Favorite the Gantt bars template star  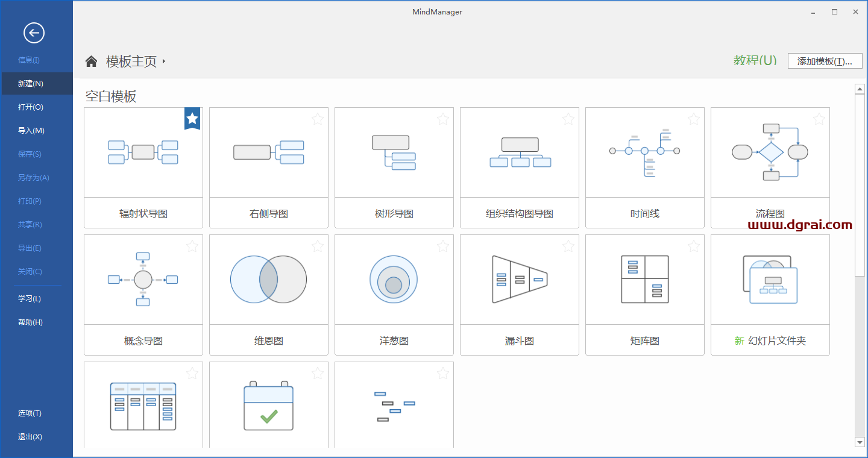pyautogui.click(x=443, y=374)
